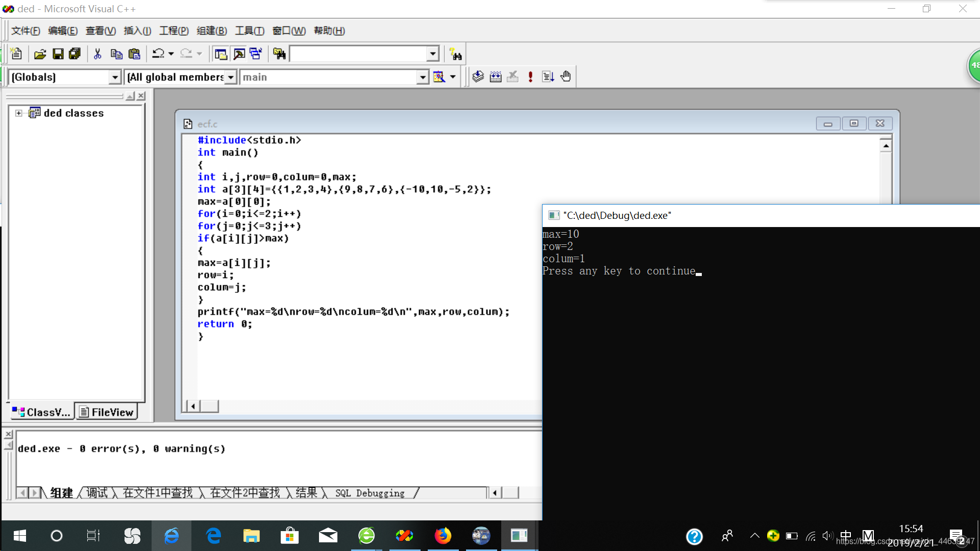980x551 pixels.
Task: Expand the ded classes tree node
Action: (x=19, y=113)
